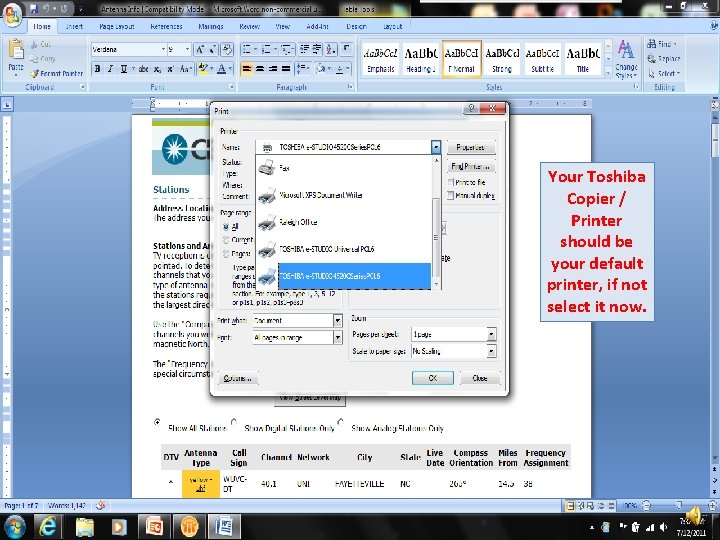Click the Paste icon in Clipboard group
This screenshot has width=720, height=540.
click(x=16, y=50)
